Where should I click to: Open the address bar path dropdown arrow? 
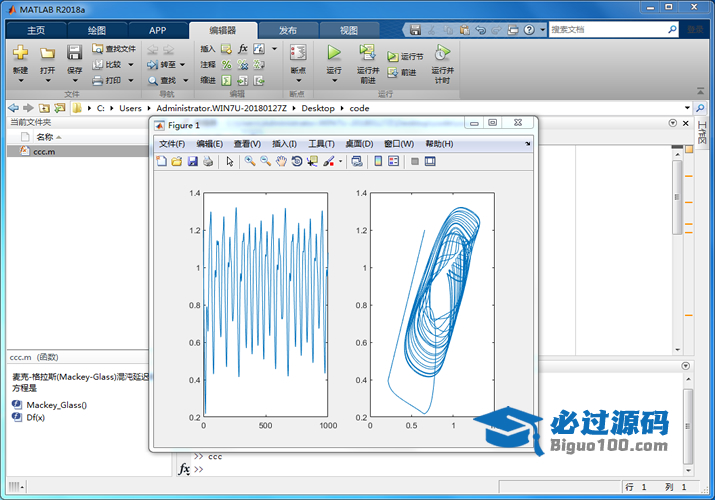tap(687, 108)
